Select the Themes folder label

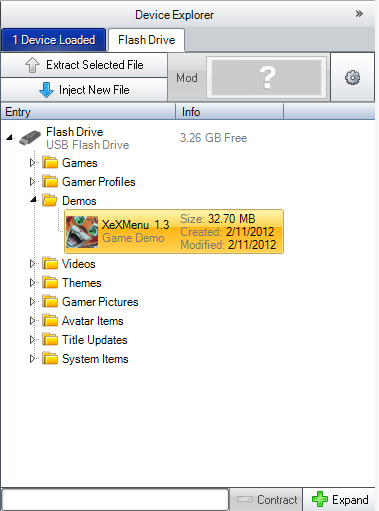pos(82,283)
